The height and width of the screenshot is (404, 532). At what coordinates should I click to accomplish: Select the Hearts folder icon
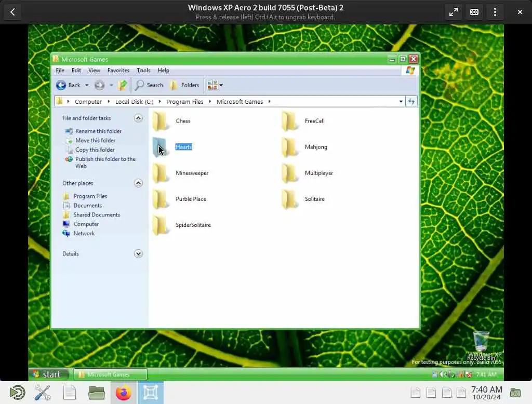pyautogui.click(x=160, y=147)
